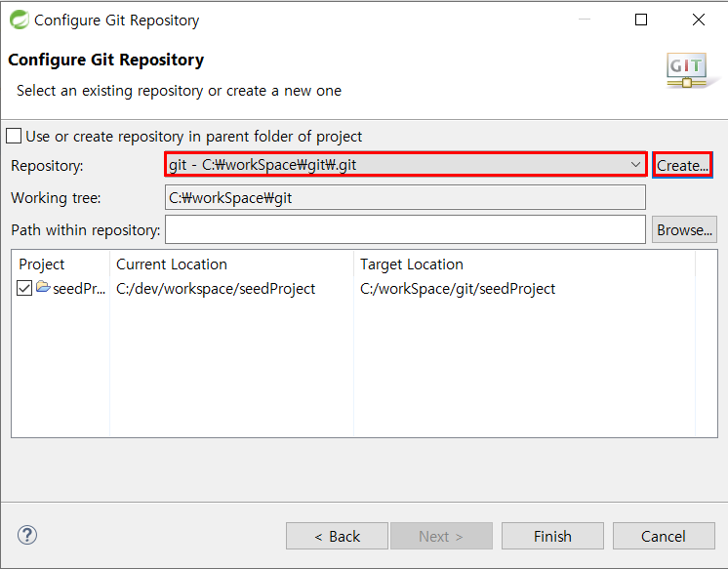
Task: Click the Working tree path field
Action: point(405,197)
